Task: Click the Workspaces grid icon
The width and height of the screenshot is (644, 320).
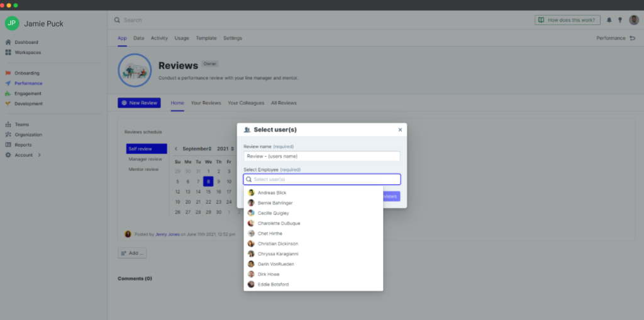Action: 8,53
